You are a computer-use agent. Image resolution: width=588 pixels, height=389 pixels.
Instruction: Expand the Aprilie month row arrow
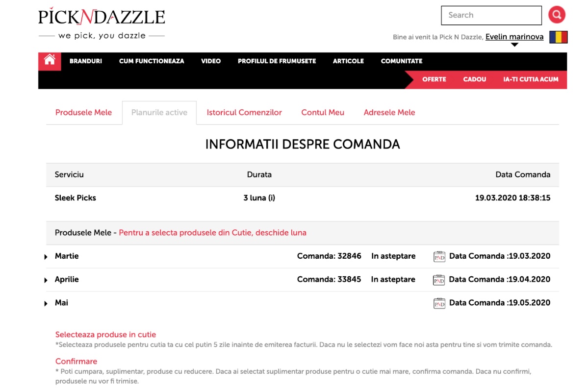46,280
